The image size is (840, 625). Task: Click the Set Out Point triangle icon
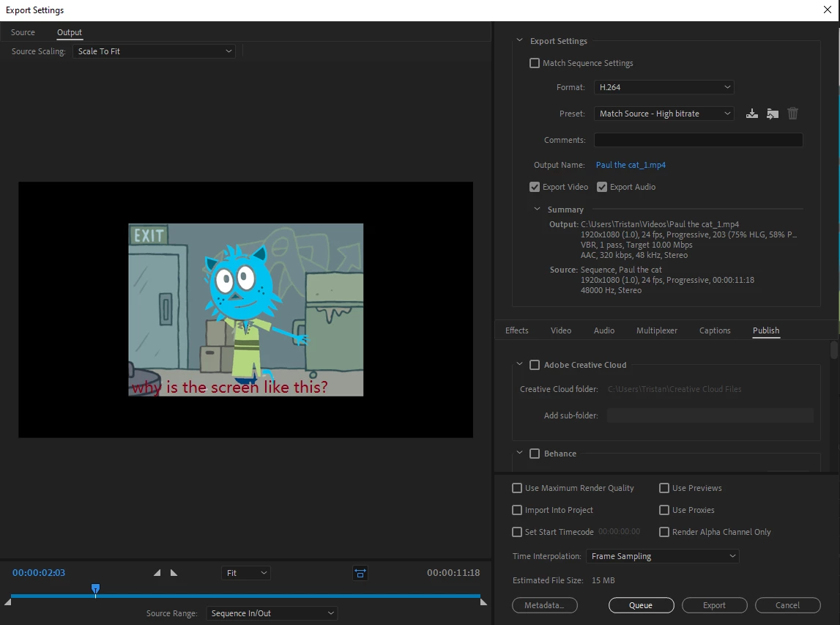coord(174,572)
